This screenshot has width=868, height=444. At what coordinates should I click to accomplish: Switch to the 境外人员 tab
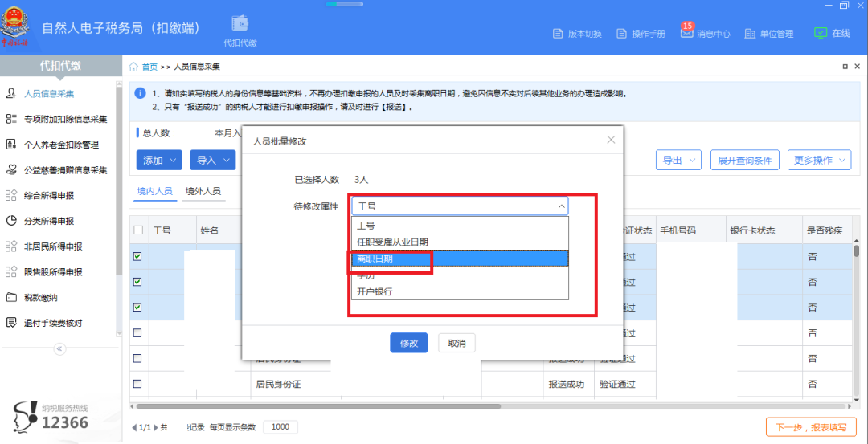tap(203, 192)
